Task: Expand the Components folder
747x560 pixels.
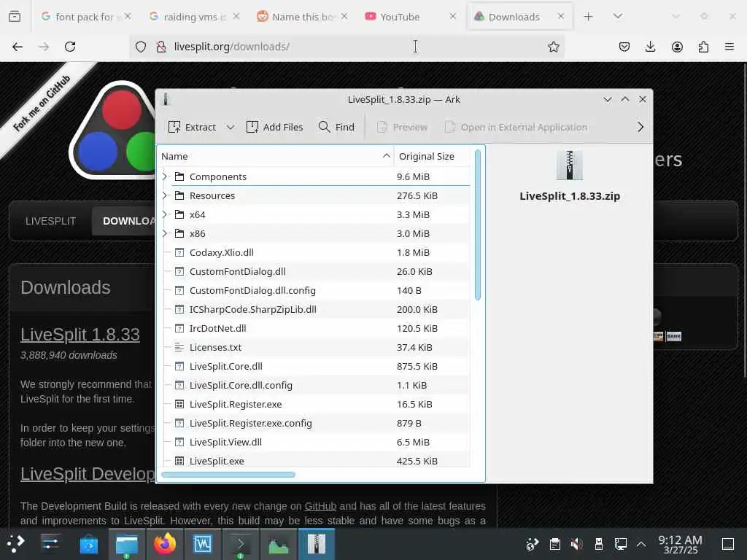Action: [x=165, y=176]
